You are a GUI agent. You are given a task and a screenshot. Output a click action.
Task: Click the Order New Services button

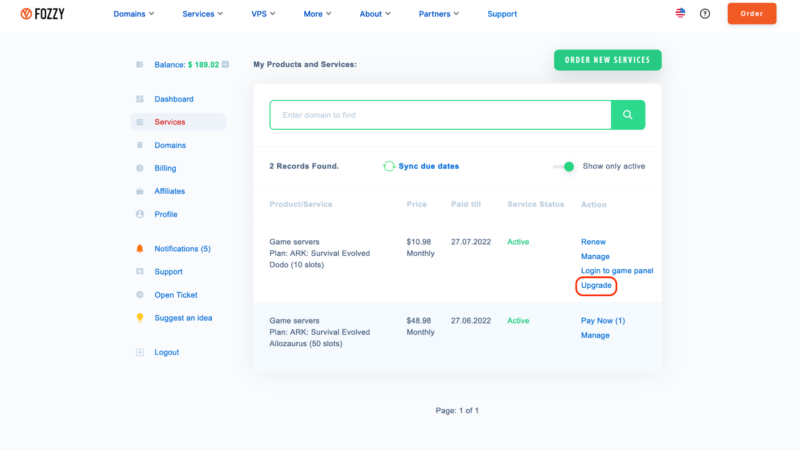(607, 60)
